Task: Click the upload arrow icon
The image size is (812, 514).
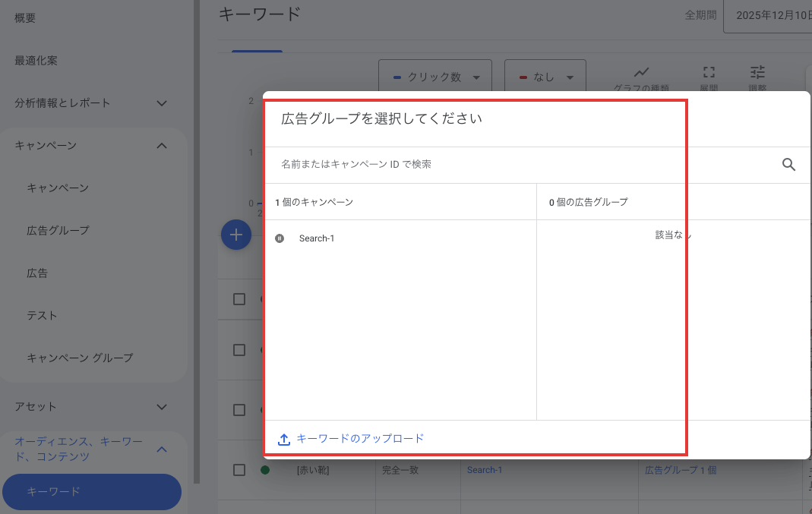Action: [x=284, y=440]
